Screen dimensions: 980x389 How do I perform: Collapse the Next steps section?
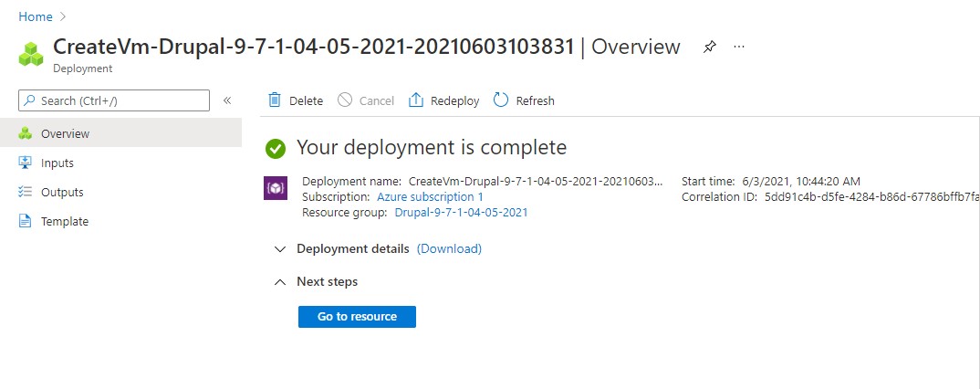coord(280,282)
